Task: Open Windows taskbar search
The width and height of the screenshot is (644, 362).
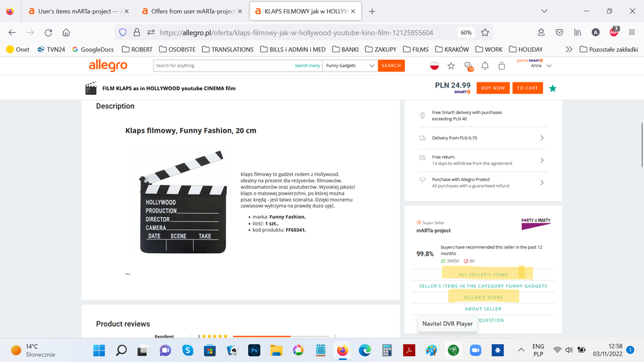Action: [121, 350]
